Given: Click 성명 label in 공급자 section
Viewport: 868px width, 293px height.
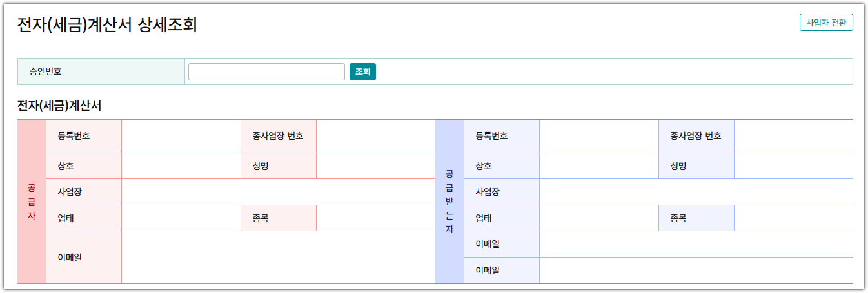Looking at the screenshot, I should (x=261, y=166).
